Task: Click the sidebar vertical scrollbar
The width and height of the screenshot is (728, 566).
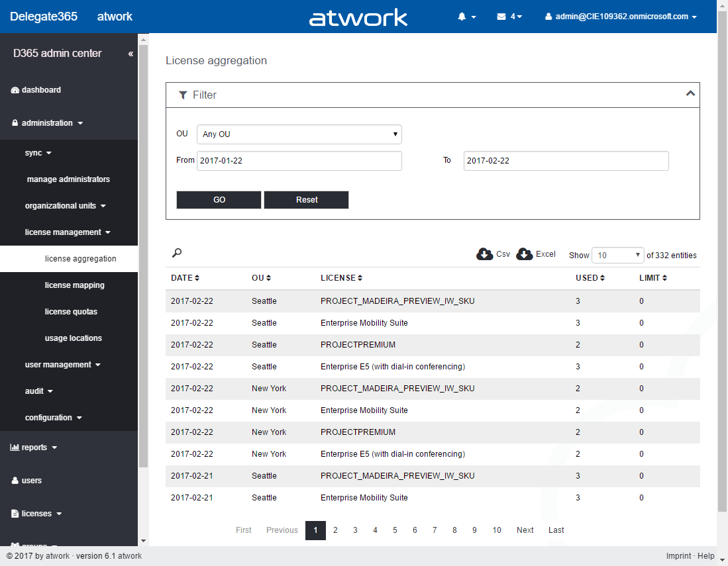Action: coord(143,265)
